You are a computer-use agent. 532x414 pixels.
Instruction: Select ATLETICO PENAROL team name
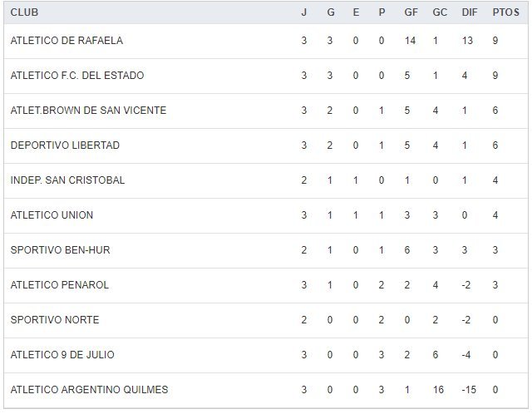coord(60,285)
